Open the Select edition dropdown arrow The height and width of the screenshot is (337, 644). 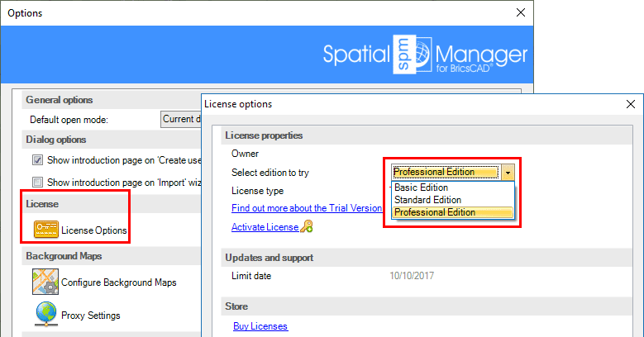pyautogui.click(x=508, y=173)
